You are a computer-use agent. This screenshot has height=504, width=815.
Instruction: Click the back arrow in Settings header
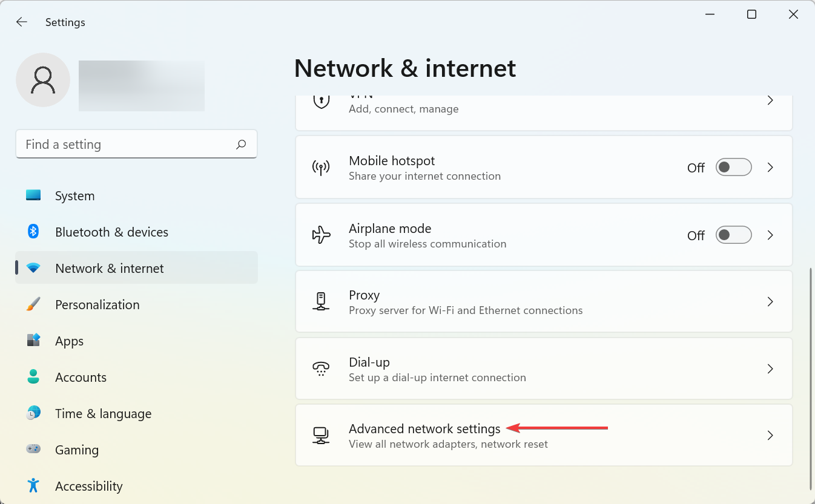click(22, 22)
